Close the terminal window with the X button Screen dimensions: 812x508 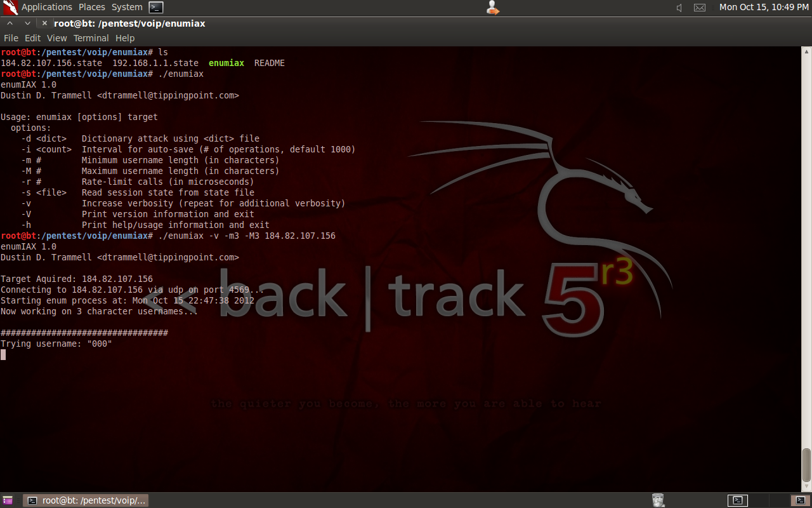click(44, 23)
